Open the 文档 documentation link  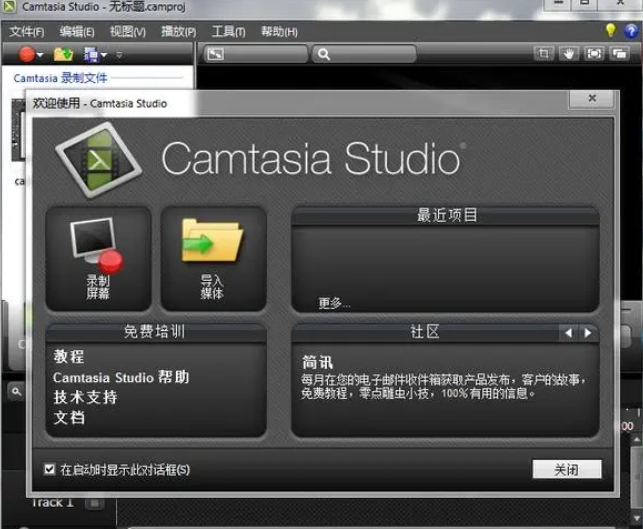(69, 418)
